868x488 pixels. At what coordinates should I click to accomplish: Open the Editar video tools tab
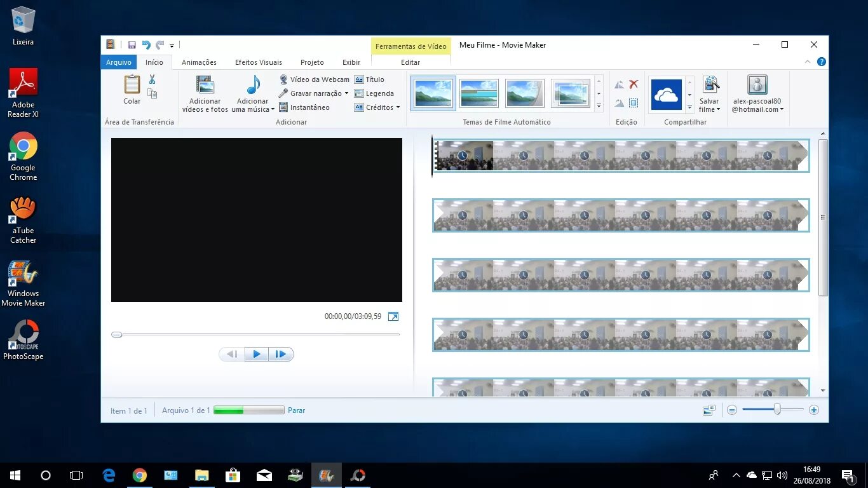410,62
